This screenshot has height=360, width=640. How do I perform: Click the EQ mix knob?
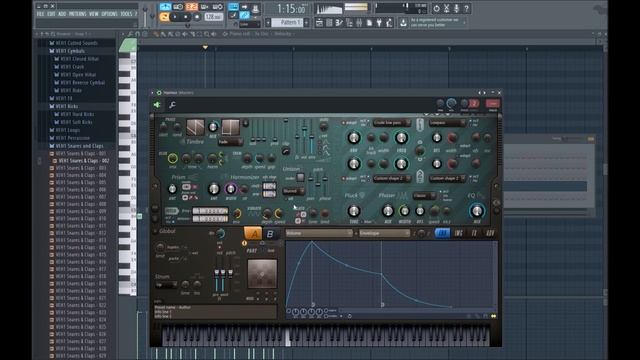(477, 211)
